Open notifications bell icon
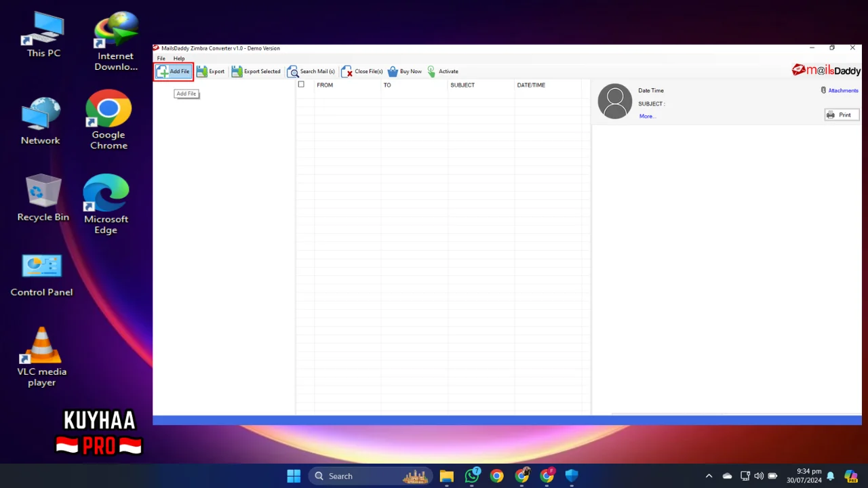868x488 pixels. (830, 476)
